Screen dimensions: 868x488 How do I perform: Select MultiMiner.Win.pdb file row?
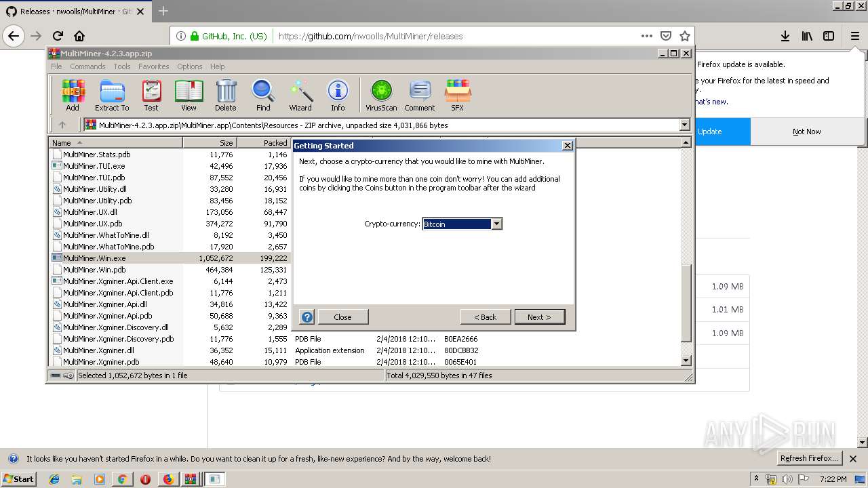coord(170,270)
